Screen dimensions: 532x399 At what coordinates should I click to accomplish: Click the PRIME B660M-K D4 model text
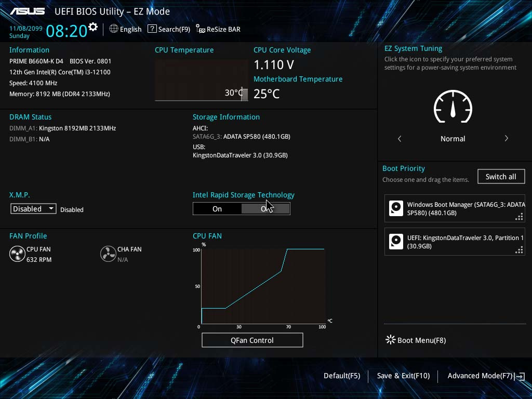click(x=36, y=61)
